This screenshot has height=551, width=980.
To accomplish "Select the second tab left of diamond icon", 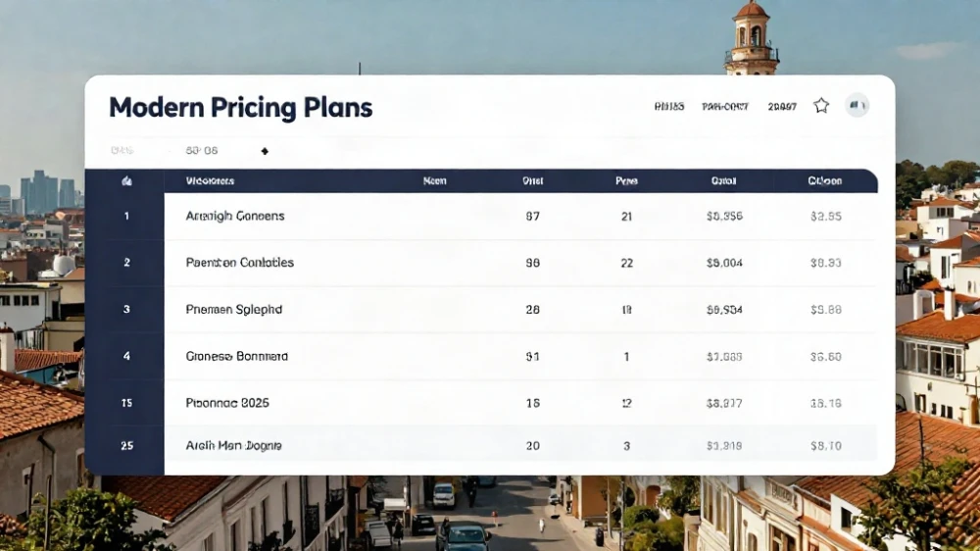I will pyautogui.click(x=201, y=151).
